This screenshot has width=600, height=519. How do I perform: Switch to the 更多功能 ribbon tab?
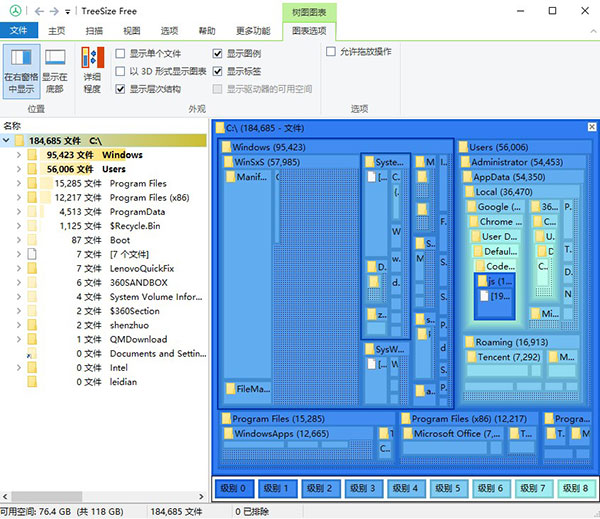pyautogui.click(x=253, y=31)
